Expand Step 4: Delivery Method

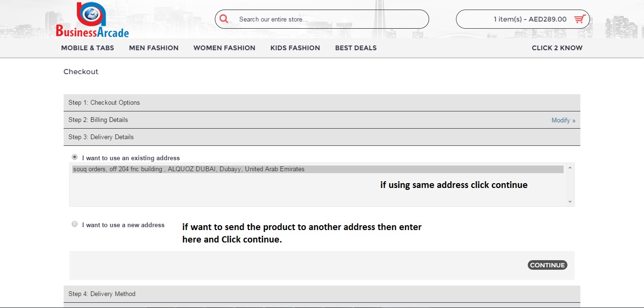coord(322,294)
